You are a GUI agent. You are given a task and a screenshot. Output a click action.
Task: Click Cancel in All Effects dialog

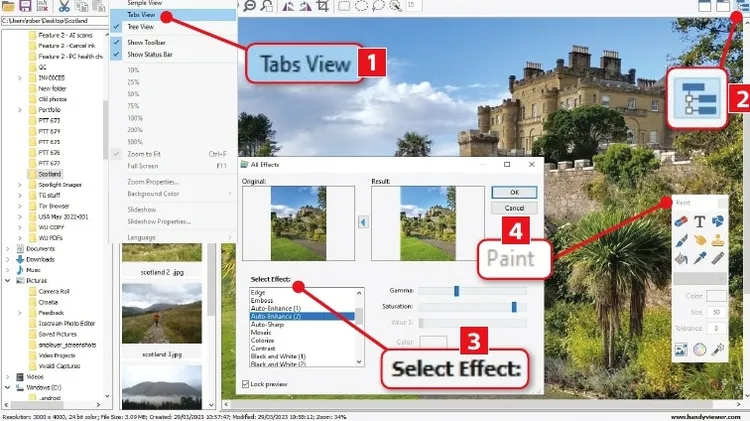point(514,208)
